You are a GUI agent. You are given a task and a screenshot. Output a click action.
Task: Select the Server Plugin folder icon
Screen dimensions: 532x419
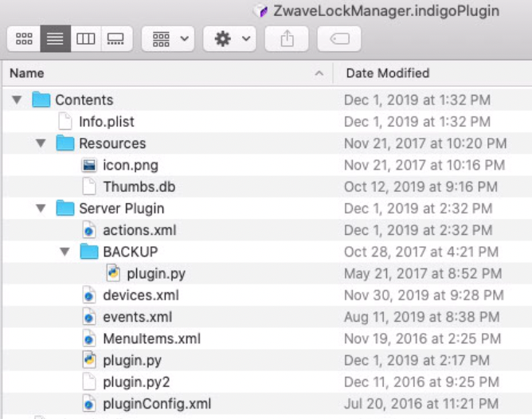click(x=65, y=208)
